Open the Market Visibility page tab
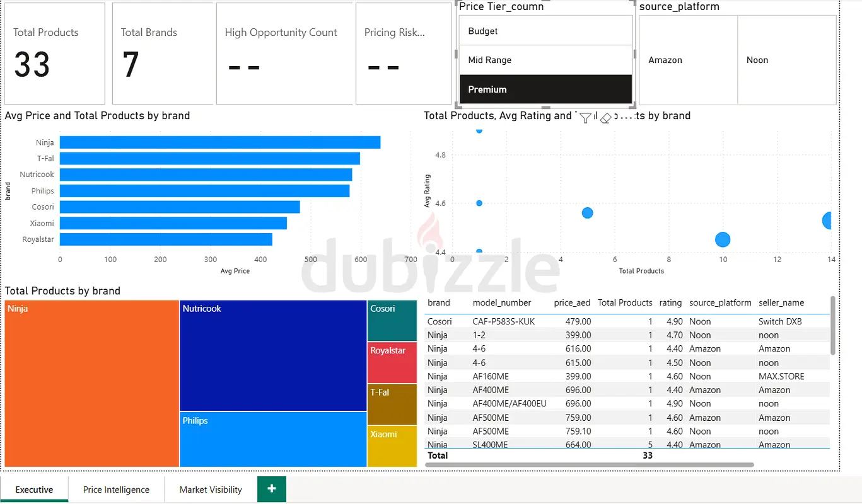862x504 pixels. pos(211,490)
